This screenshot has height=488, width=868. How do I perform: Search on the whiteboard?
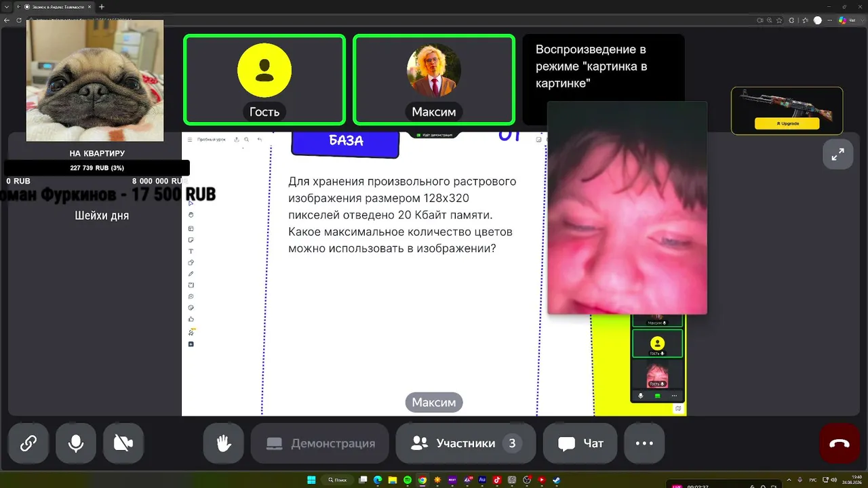click(245, 140)
